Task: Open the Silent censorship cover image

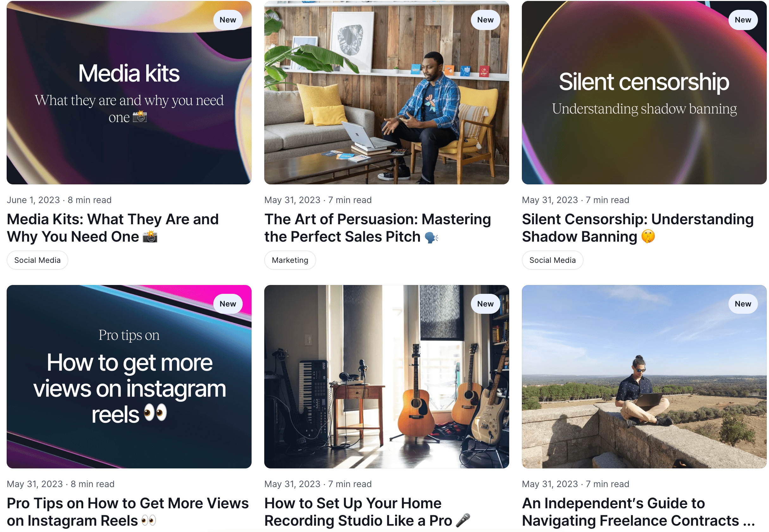Action: 644,92
